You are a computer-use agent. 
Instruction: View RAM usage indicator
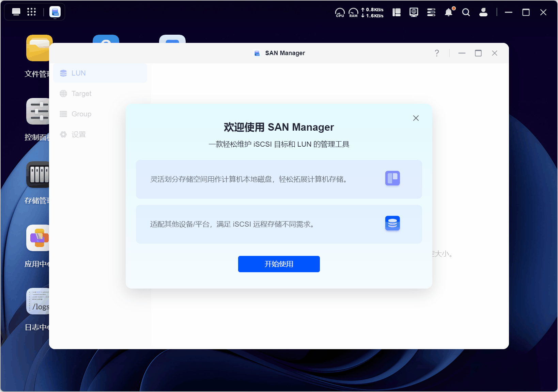354,13
